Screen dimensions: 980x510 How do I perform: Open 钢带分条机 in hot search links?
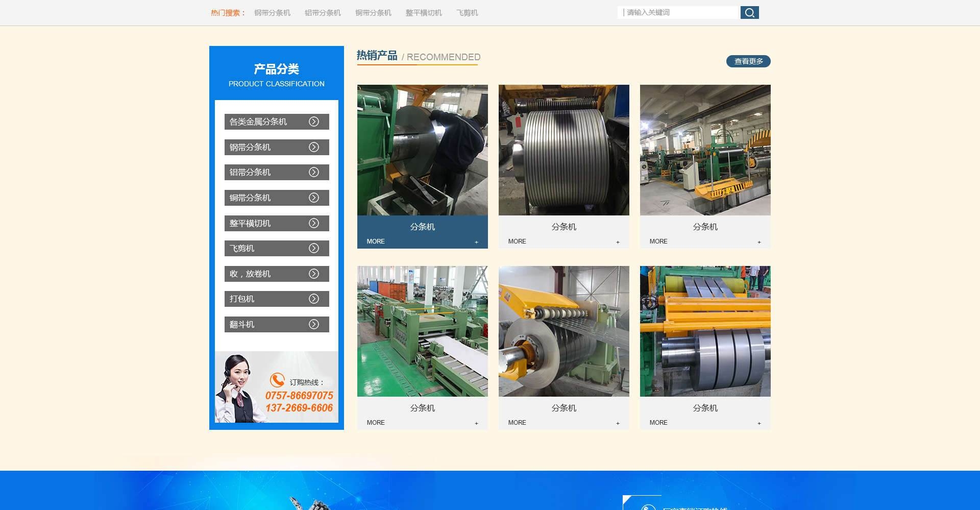pos(272,13)
